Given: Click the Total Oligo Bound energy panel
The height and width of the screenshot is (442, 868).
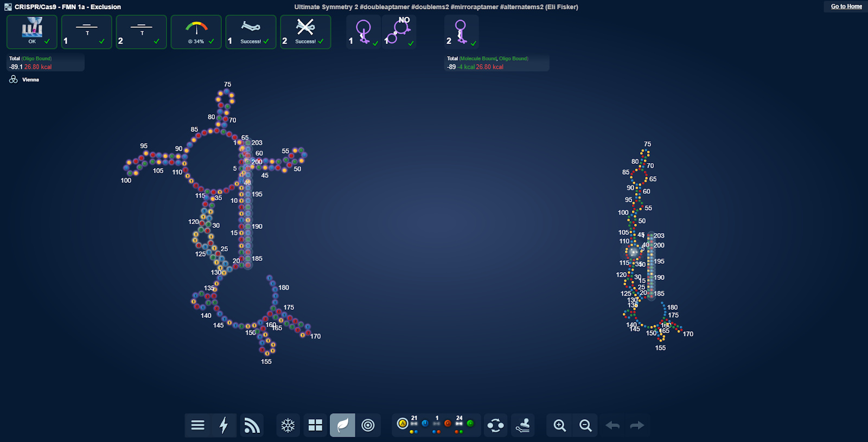Looking at the screenshot, I should (46, 63).
